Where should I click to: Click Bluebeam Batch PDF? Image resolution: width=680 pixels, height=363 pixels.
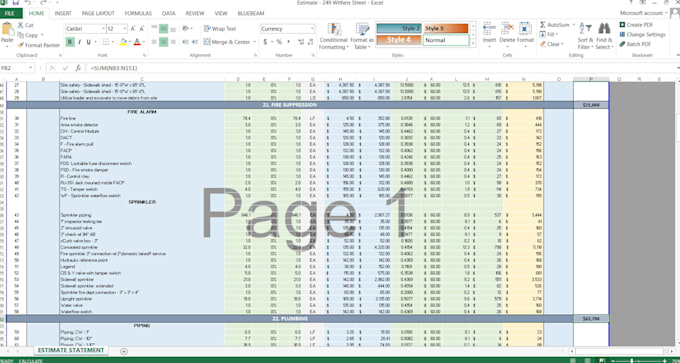(635, 44)
